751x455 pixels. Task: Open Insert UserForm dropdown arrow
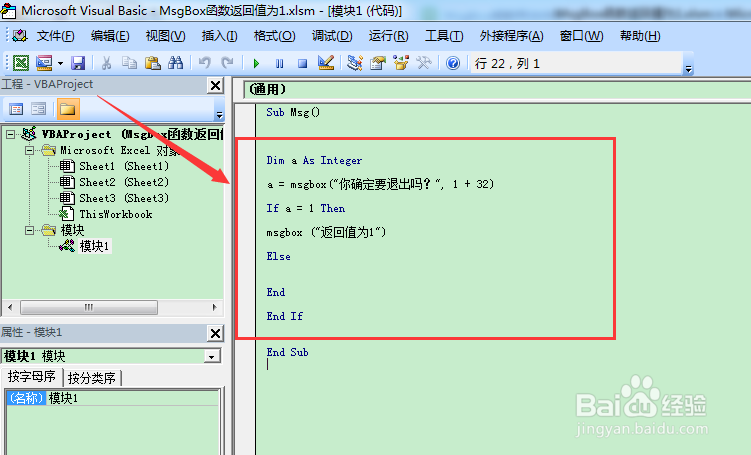click(x=60, y=63)
